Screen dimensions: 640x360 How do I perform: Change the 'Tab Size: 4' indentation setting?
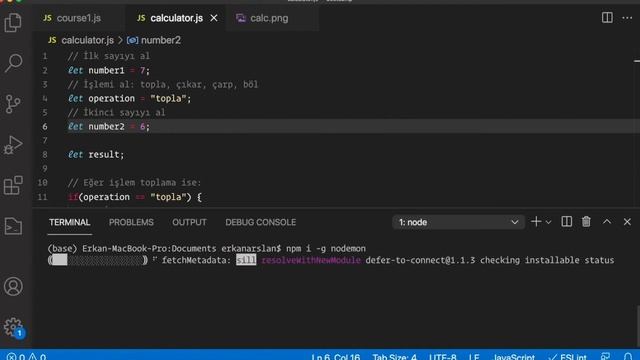[394, 356]
